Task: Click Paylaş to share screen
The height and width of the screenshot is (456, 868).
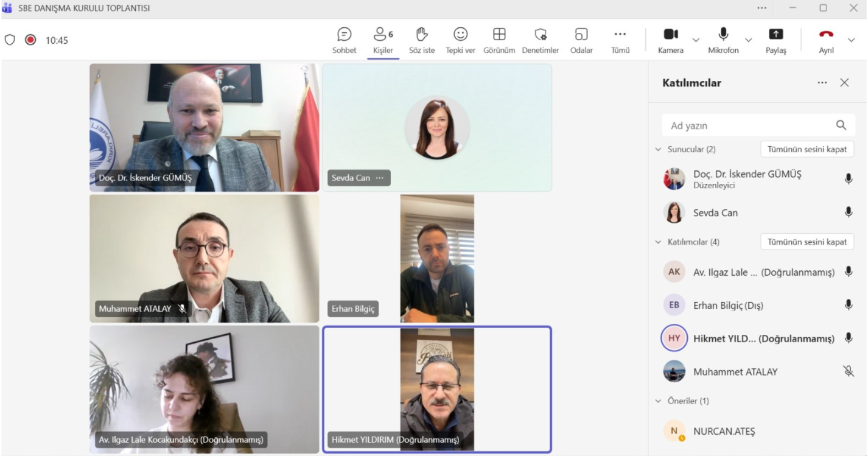Action: [x=775, y=40]
